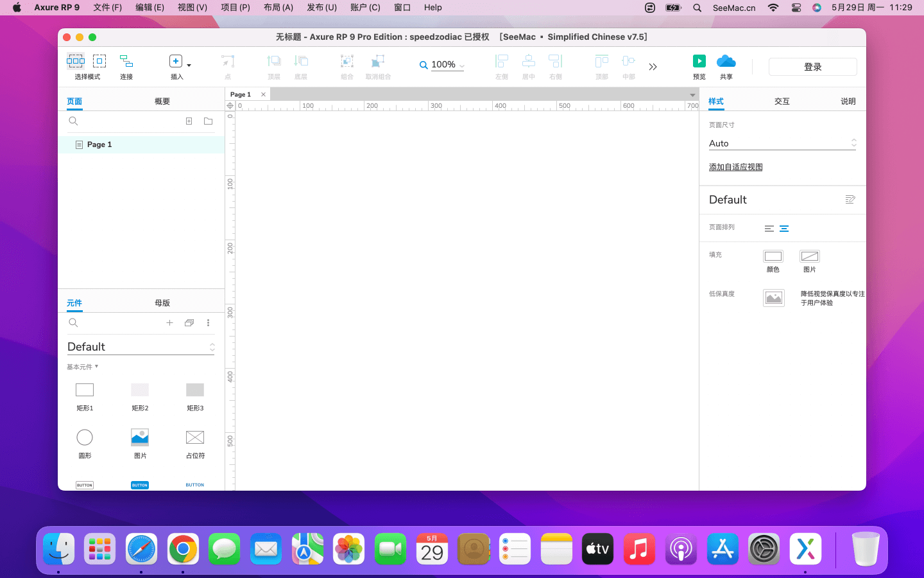
Task: Set page alignment to center
Action: [784, 229]
